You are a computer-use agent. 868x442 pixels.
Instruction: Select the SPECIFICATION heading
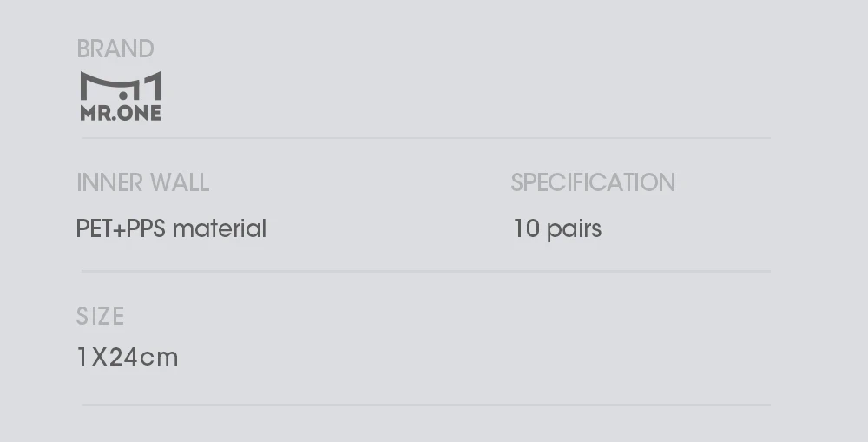click(593, 182)
